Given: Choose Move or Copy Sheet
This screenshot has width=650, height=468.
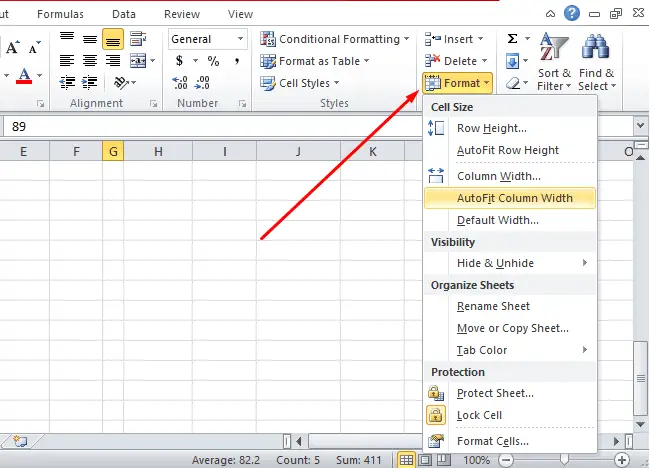Looking at the screenshot, I should tap(510, 328).
